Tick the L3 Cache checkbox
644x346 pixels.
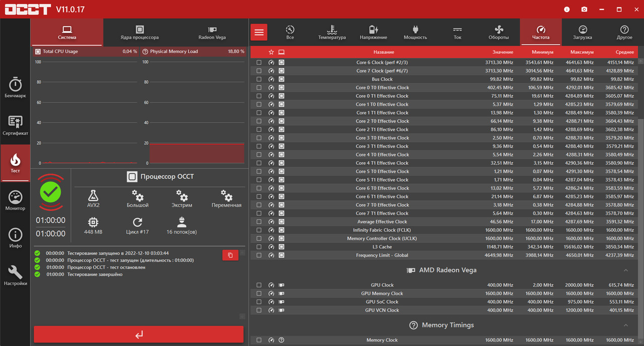[259, 247]
